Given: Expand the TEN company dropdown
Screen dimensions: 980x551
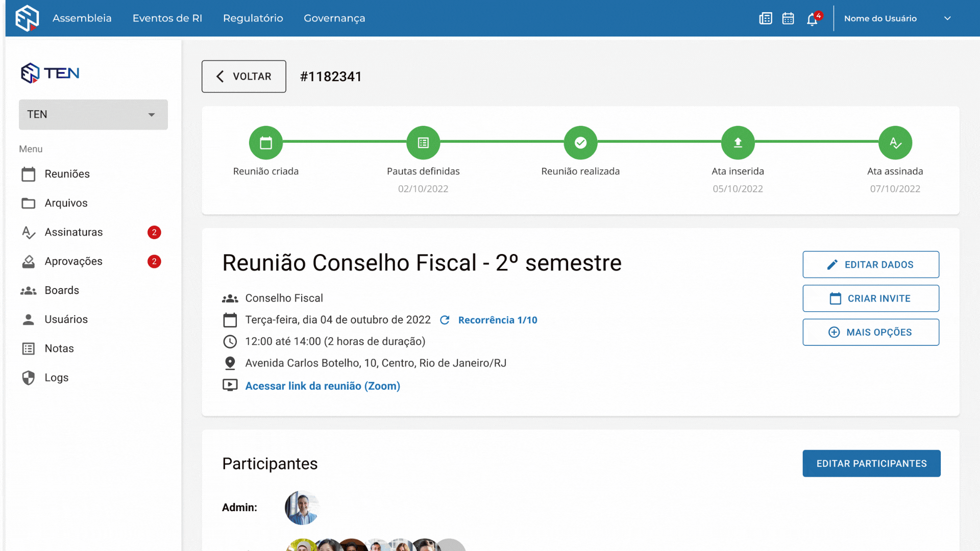Looking at the screenshot, I should [93, 114].
